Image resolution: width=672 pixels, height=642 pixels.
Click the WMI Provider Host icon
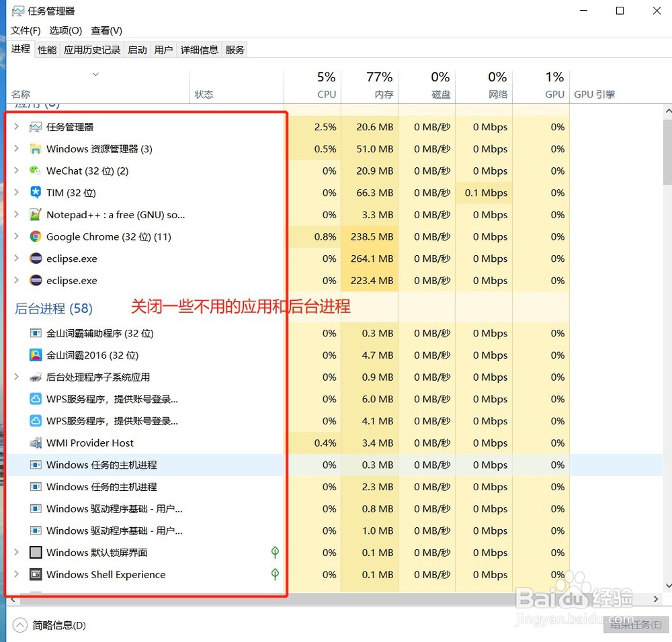36,443
